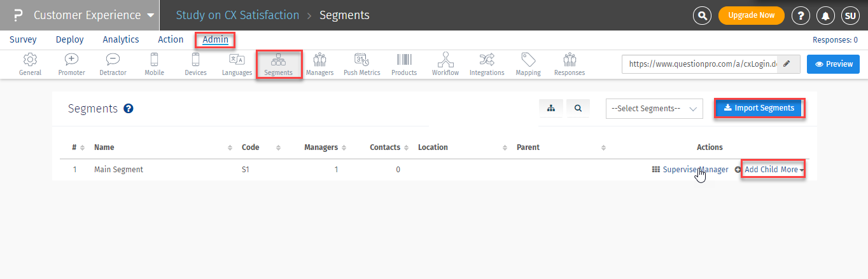The width and height of the screenshot is (868, 279).
Task: Click the search magnifier in top bar
Action: tap(702, 15)
